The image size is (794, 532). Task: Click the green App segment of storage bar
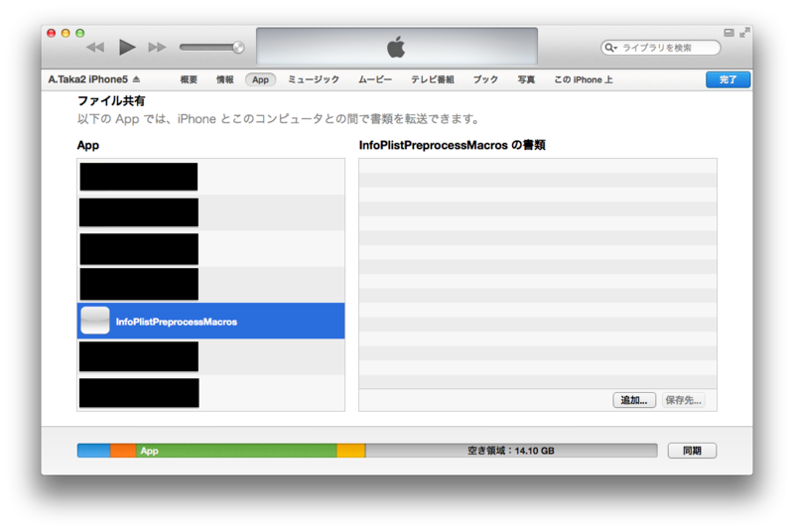[236, 451]
